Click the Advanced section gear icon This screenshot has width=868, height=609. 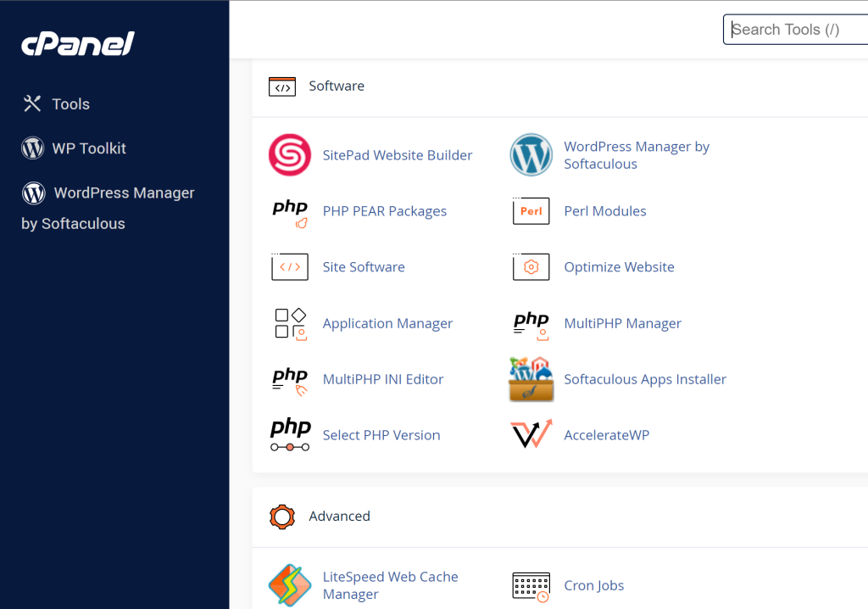click(x=282, y=517)
